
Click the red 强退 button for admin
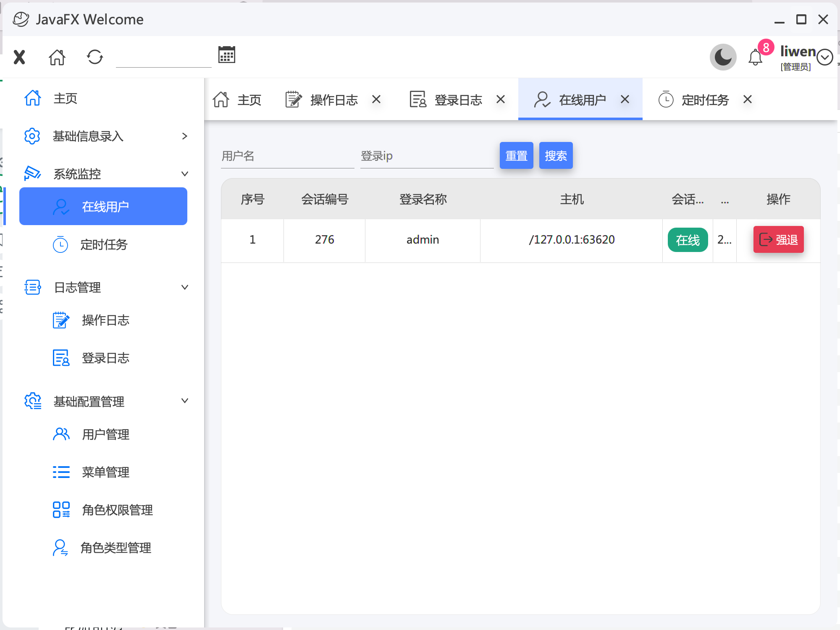pyautogui.click(x=778, y=240)
